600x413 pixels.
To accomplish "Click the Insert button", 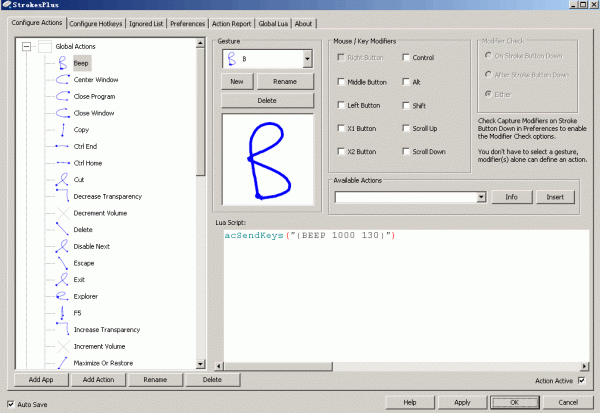I will tap(555, 197).
